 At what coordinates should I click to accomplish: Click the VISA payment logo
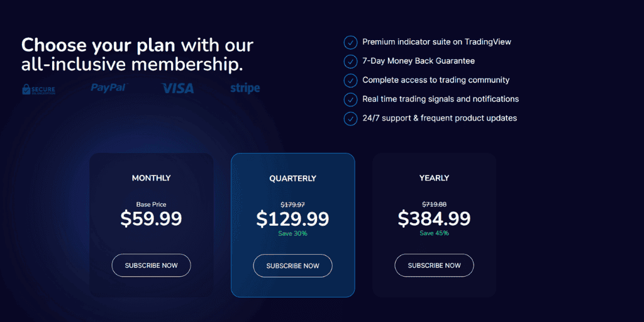click(177, 88)
